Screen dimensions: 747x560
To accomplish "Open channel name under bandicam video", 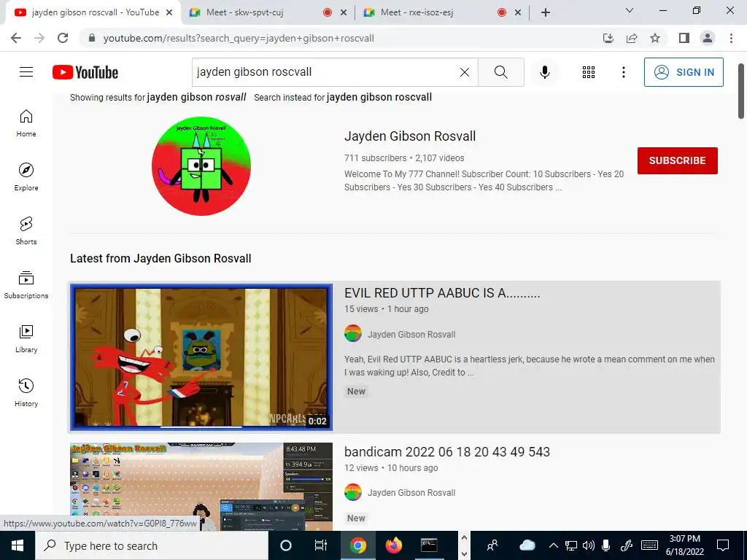I will point(411,492).
